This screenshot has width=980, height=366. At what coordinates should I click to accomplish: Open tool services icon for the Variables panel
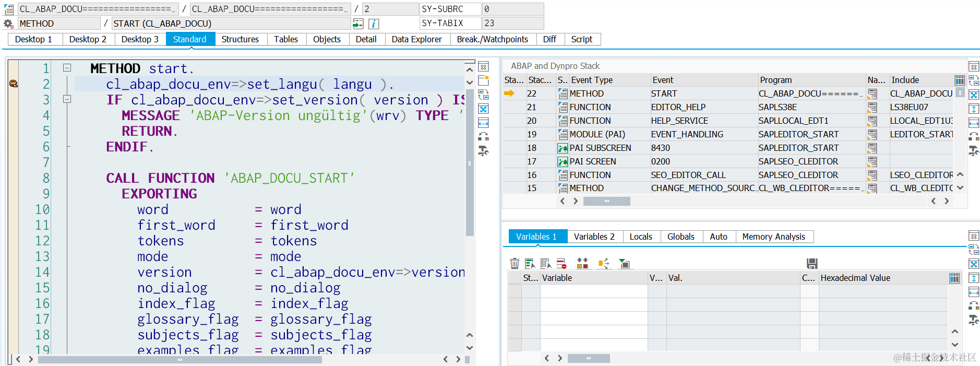[974, 320]
